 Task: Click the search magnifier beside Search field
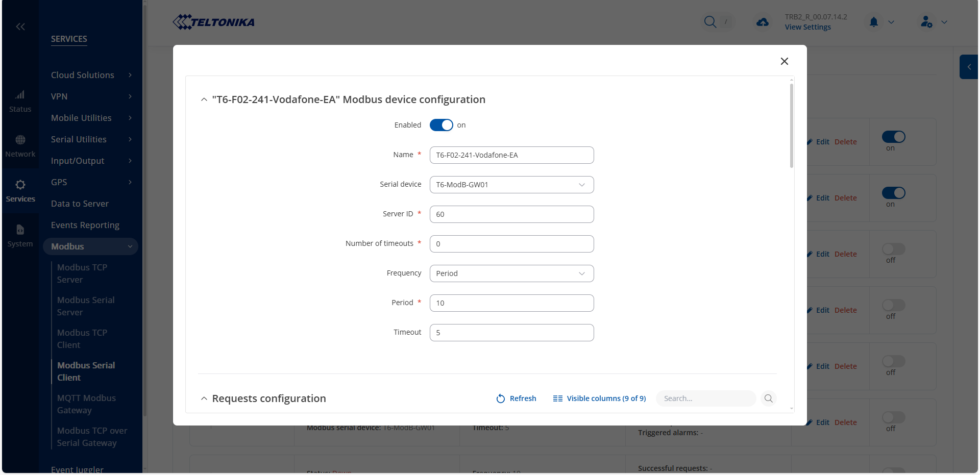pos(768,398)
